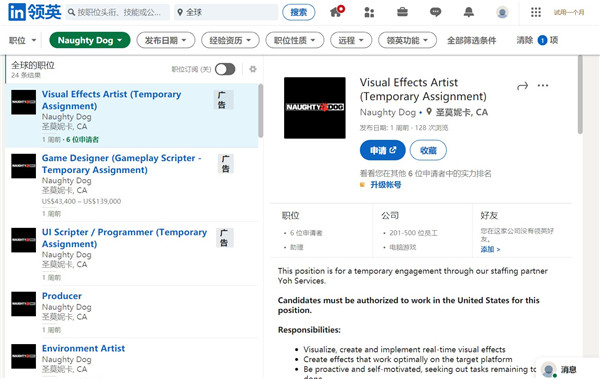Open the Naughty Dog company filter
This screenshot has width=600, height=379.
(90, 40)
